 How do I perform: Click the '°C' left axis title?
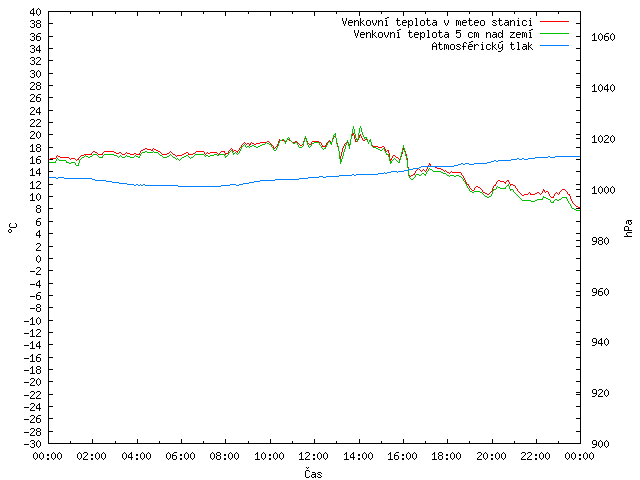[13, 228]
